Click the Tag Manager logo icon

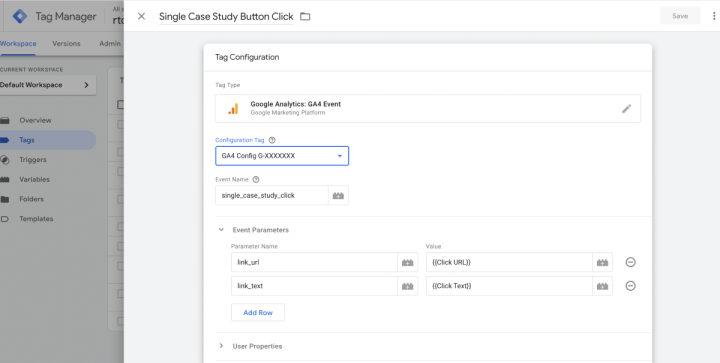20,17
